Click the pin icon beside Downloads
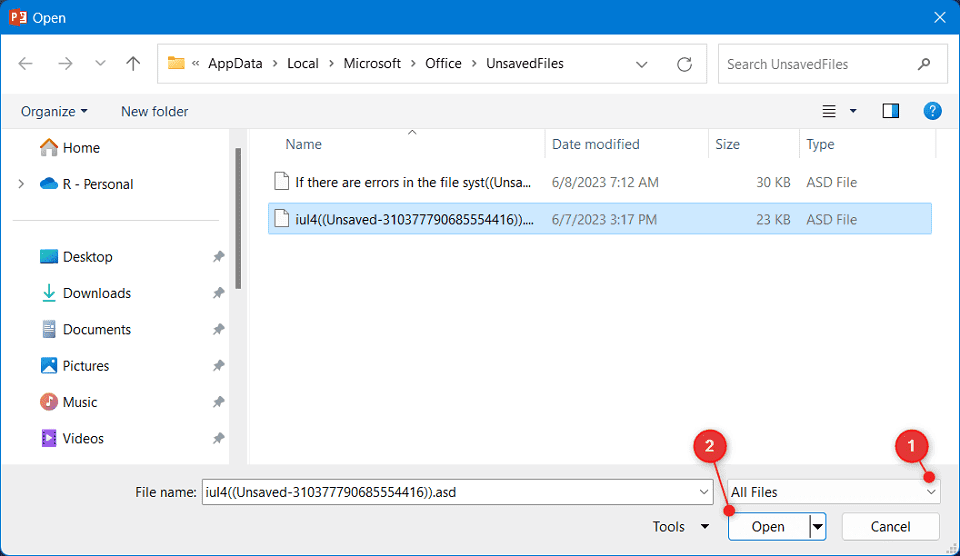960x556 pixels. tap(219, 293)
